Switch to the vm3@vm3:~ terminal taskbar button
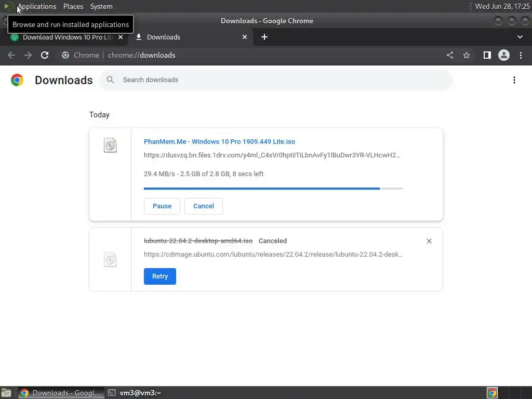 135,393
